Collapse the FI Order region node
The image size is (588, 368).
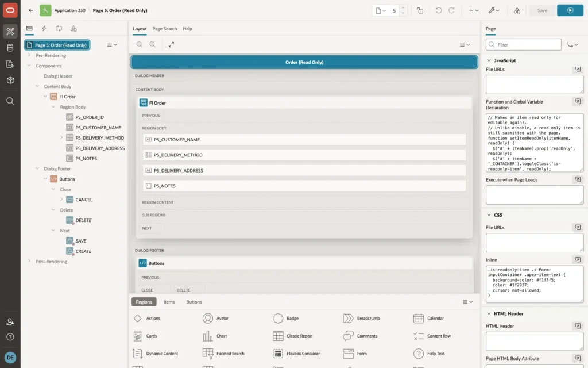45,97
